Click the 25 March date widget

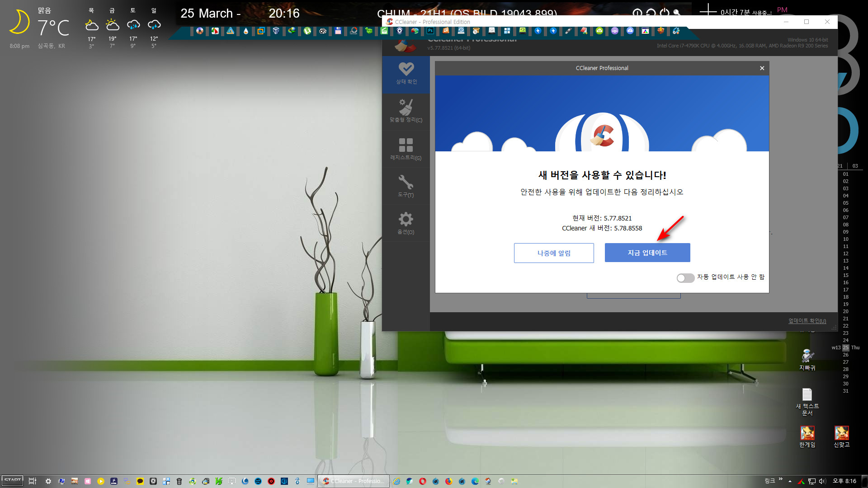pyautogui.click(x=210, y=14)
